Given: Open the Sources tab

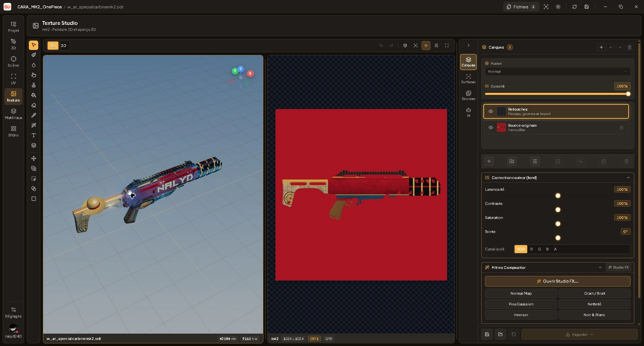Looking at the screenshot, I should tap(468, 96).
